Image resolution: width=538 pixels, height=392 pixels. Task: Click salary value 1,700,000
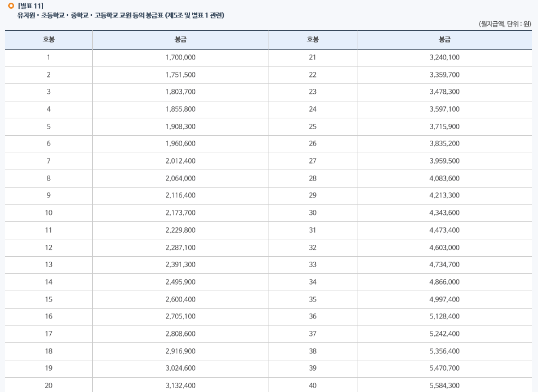point(181,57)
